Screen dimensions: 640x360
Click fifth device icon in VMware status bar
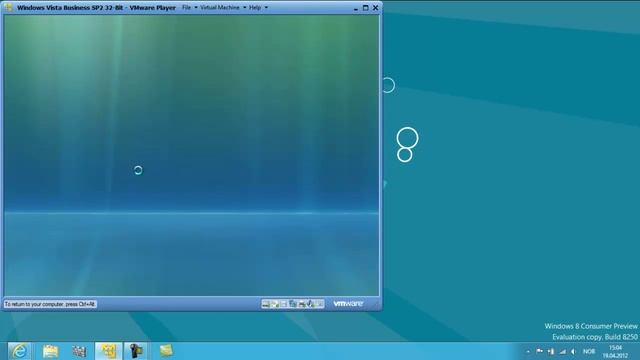tap(302, 304)
